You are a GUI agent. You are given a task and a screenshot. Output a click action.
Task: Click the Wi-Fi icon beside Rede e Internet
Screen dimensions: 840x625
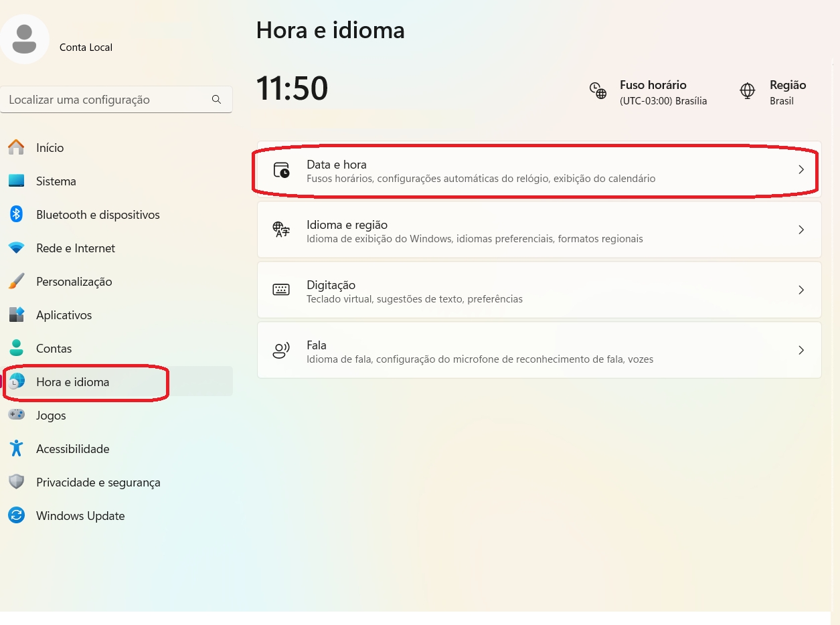[16, 248]
